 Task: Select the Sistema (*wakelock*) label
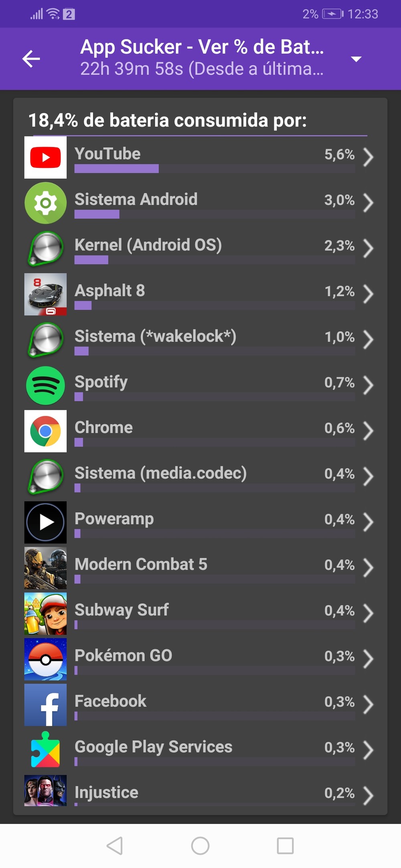click(x=156, y=336)
